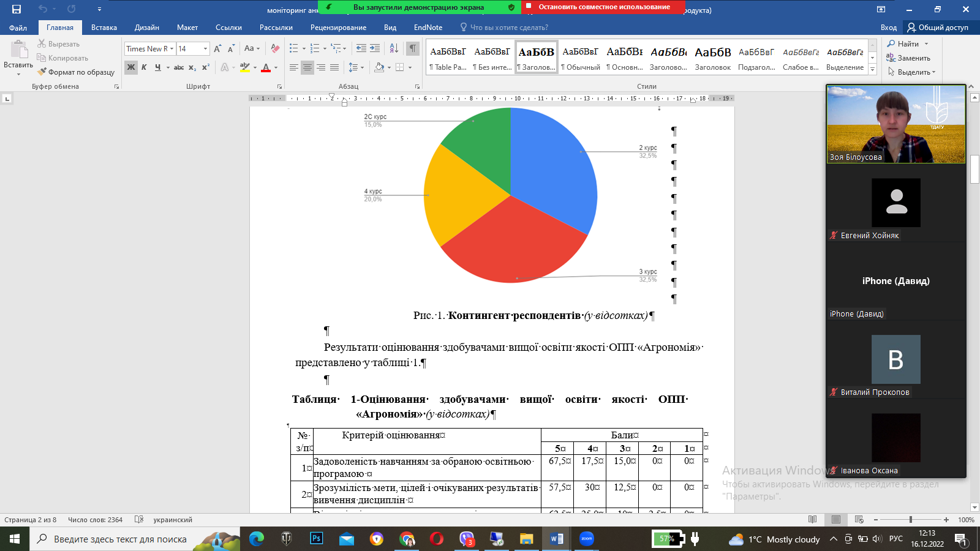Increase paragraph indent
Viewport: 980px width, 551px height.
click(x=375, y=48)
